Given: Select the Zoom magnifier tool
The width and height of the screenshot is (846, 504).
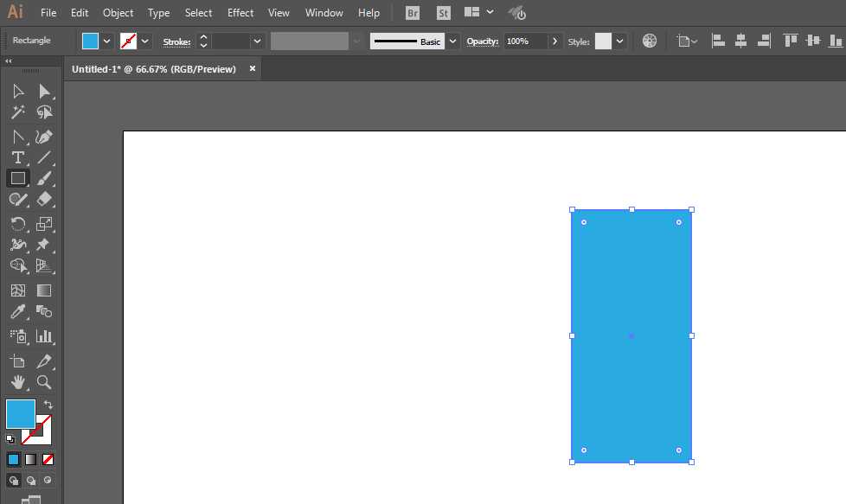Looking at the screenshot, I should pos(44,382).
